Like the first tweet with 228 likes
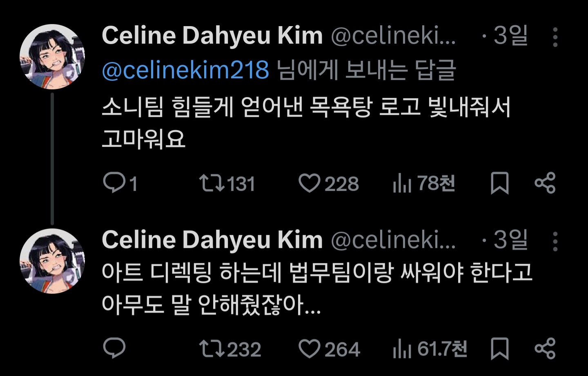Screen dimensions: 588x376 tap(310, 183)
